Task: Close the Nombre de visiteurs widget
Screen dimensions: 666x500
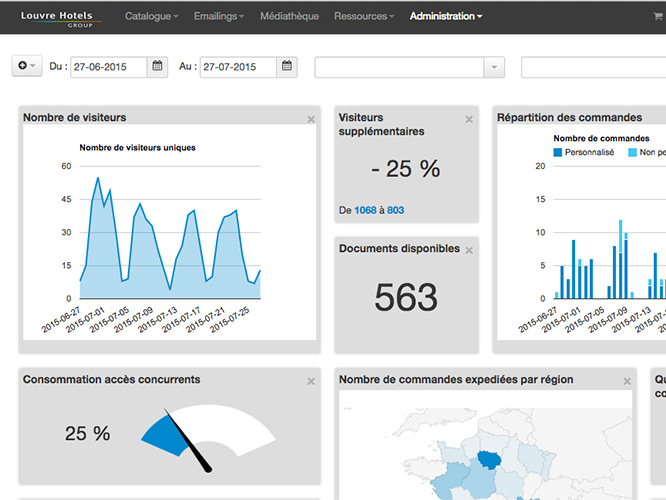Action: tap(311, 120)
